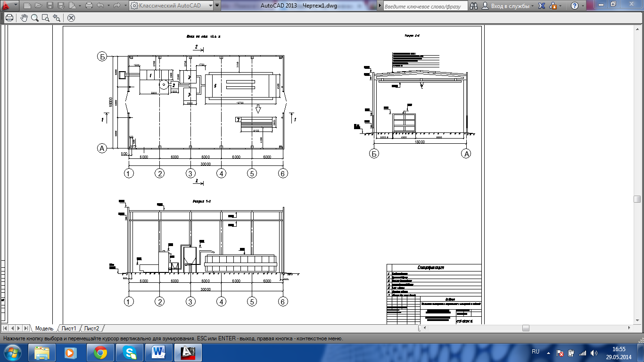Click the vertical scrollbar down arrow

pos(637,321)
